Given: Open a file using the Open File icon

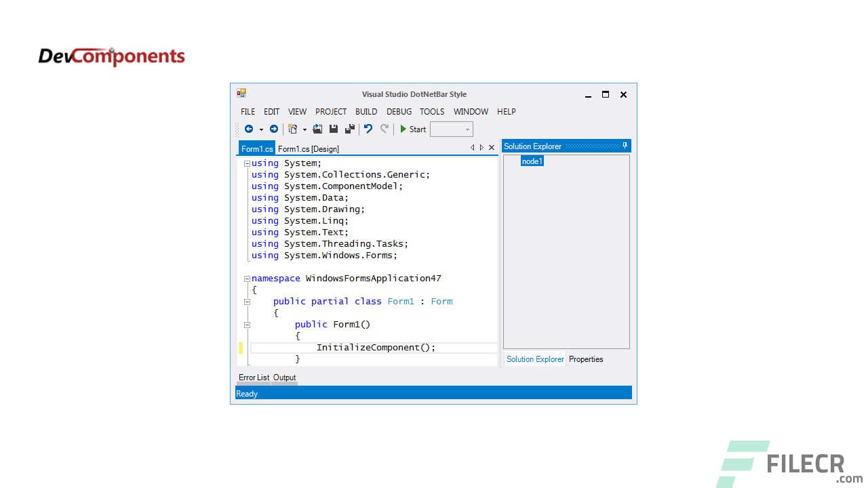Looking at the screenshot, I should click(x=317, y=129).
